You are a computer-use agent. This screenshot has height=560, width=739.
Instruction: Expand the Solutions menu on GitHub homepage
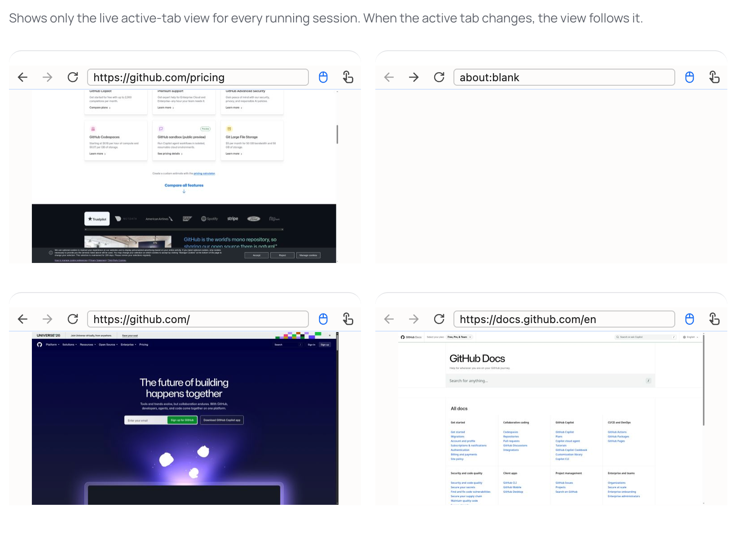pos(70,345)
